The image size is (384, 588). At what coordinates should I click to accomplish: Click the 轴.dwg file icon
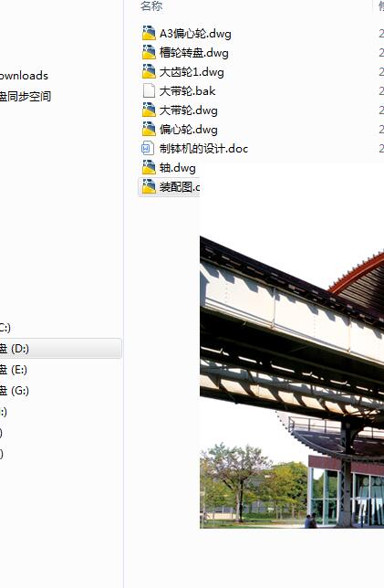[x=149, y=168]
